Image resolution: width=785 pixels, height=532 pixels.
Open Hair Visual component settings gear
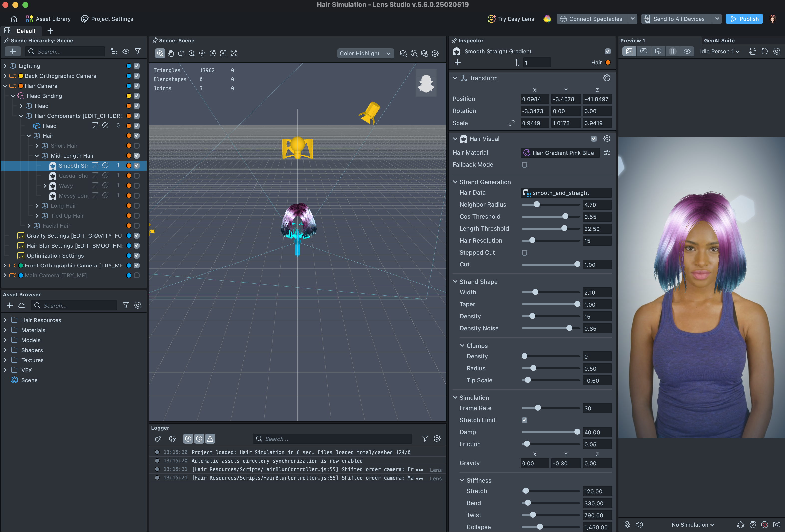[x=607, y=139]
